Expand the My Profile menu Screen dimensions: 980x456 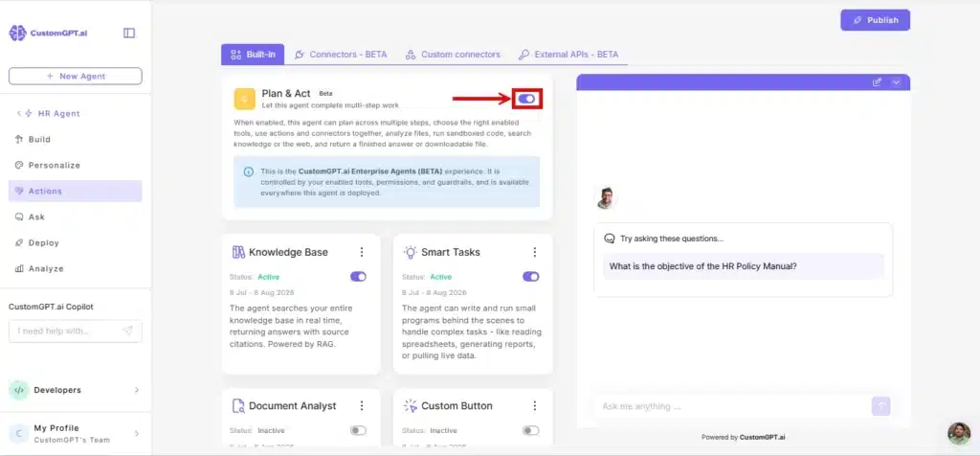(x=137, y=433)
